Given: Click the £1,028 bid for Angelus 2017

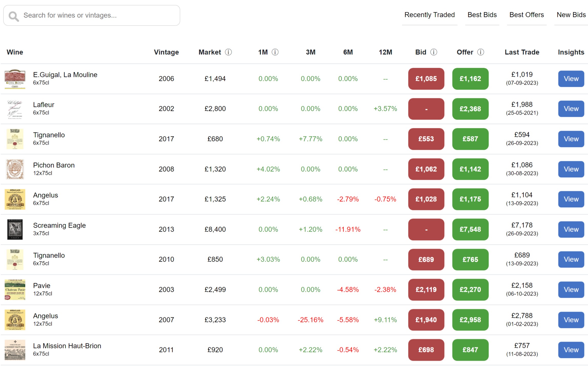Looking at the screenshot, I should (x=426, y=199).
